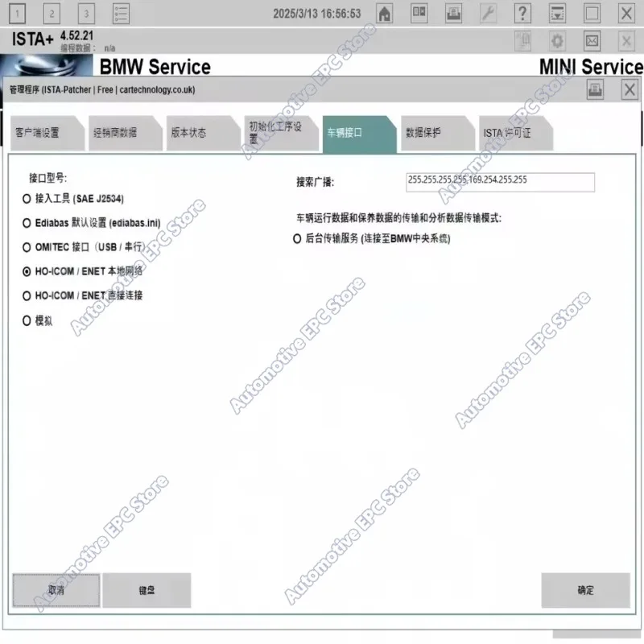Click the 取消 cancel button
Screen dimensions: 644x644
(x=56, y=590)
